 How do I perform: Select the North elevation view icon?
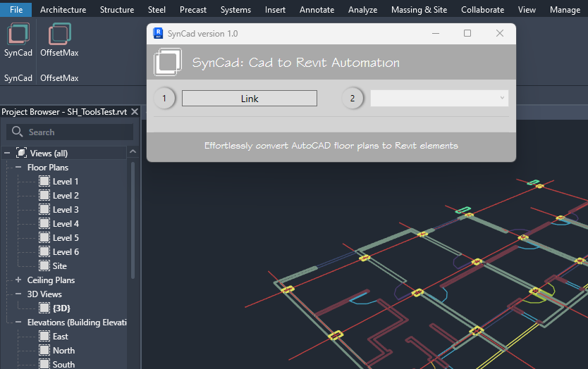point(44,350)
